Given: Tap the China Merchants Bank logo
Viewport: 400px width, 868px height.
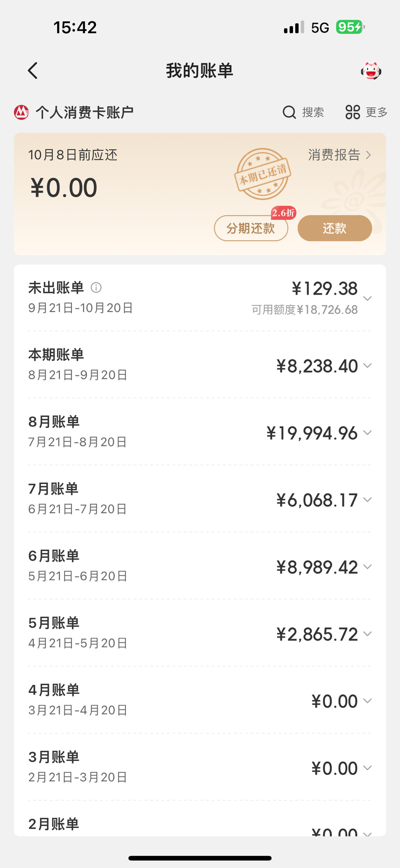Looking at the screenshot, I should [21, 112].
